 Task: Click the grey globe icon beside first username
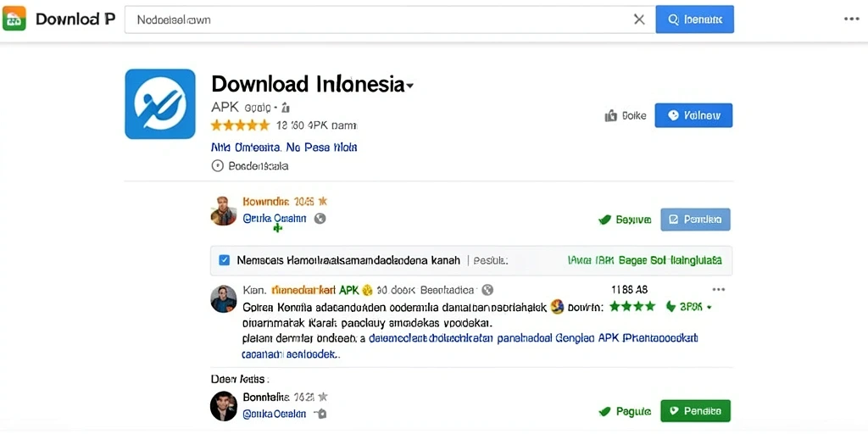(x=320, y=218)
